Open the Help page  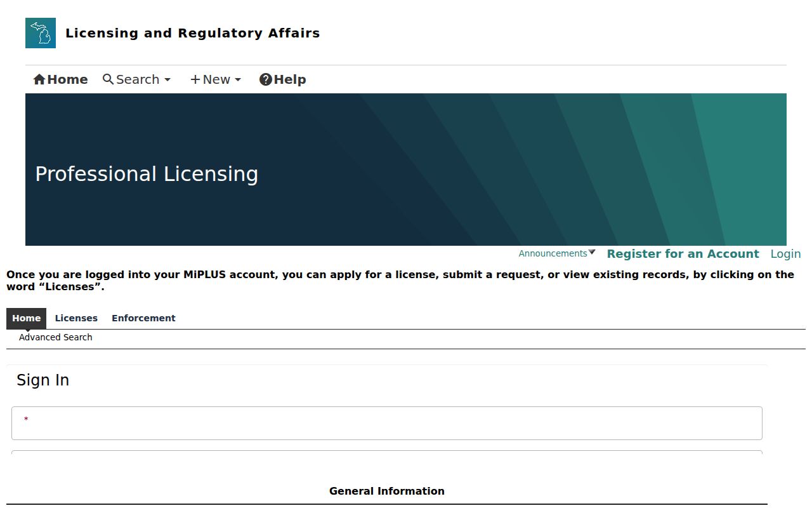pos(282,79)
